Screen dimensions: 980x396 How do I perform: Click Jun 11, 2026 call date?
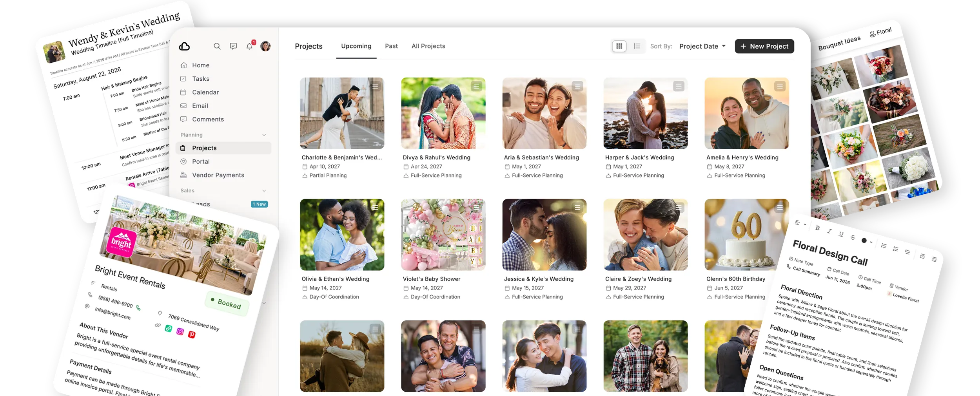837,279
